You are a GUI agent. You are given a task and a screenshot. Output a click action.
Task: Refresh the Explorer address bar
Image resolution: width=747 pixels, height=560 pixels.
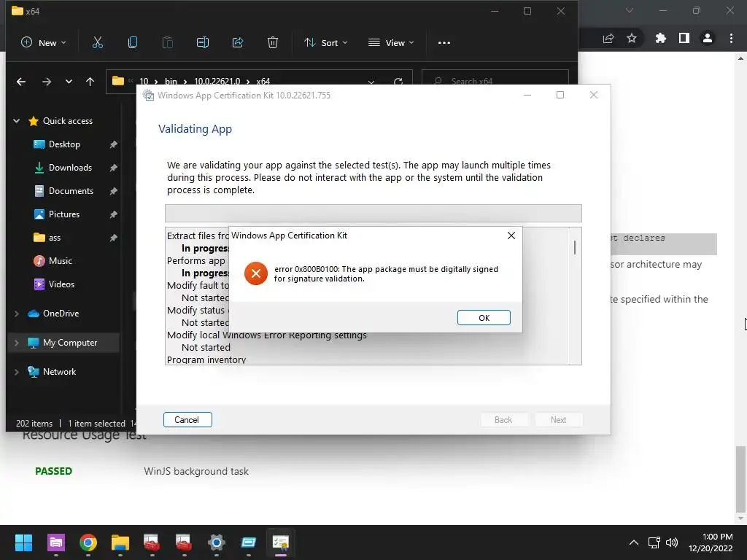[398, 82]
